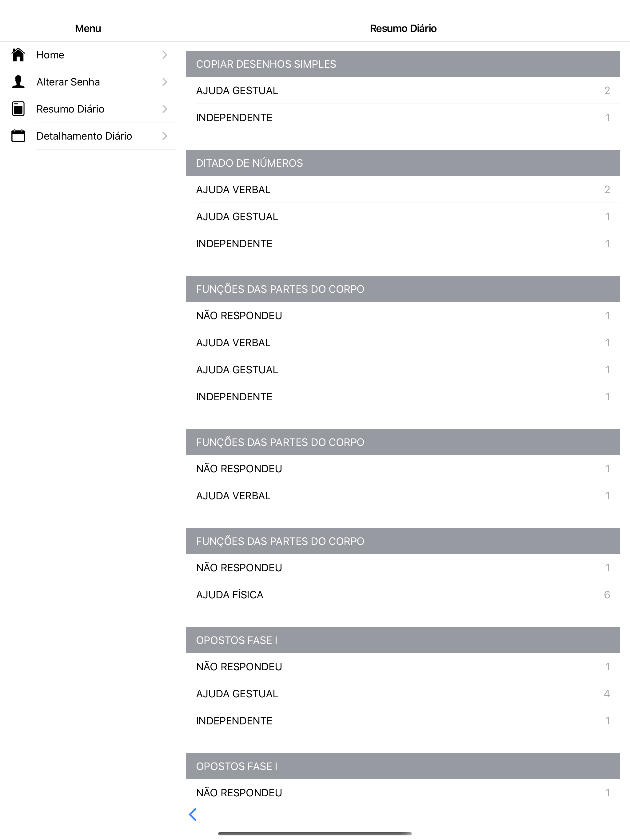630x840 pixels.
Task: Open the Home chevron arrow
Action: tap(165, 55)
